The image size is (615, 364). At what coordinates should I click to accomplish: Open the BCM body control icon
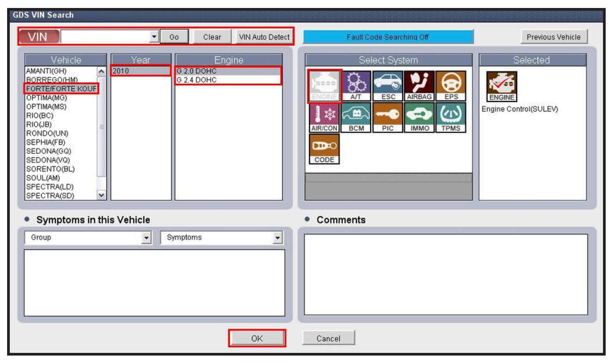356,117
